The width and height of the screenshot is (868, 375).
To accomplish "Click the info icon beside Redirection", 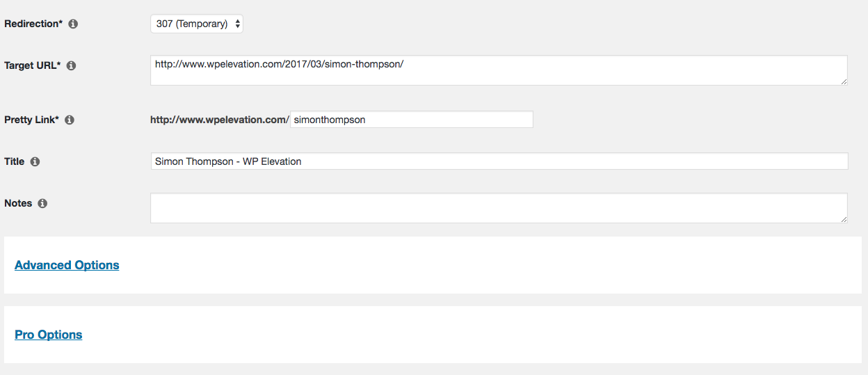I will tap(73, 24).
